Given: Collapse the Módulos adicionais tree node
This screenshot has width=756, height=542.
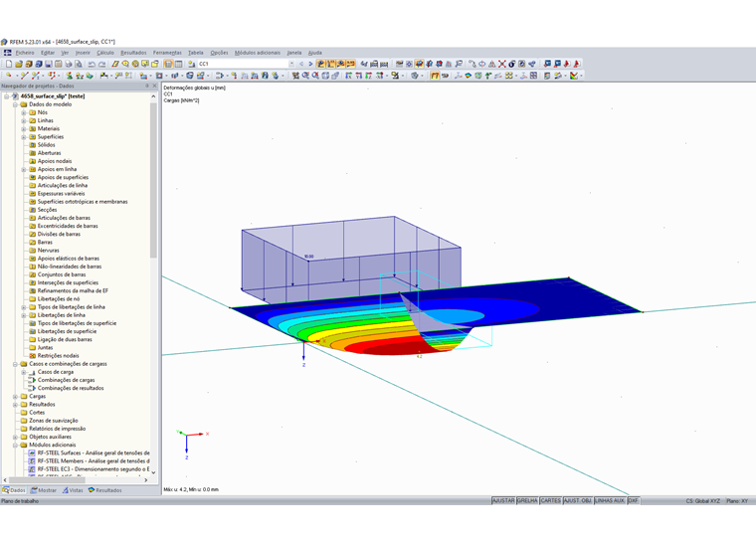Looking at the screenshot, I should click(15, 446).
